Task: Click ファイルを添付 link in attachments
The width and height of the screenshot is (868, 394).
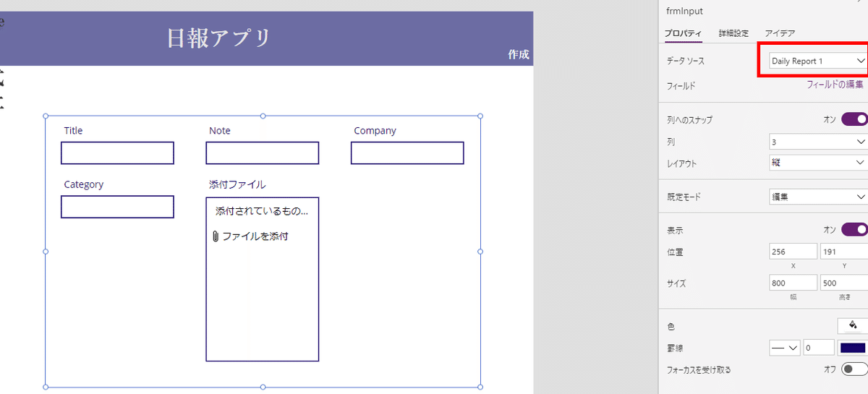Action: tap(255, 236)
